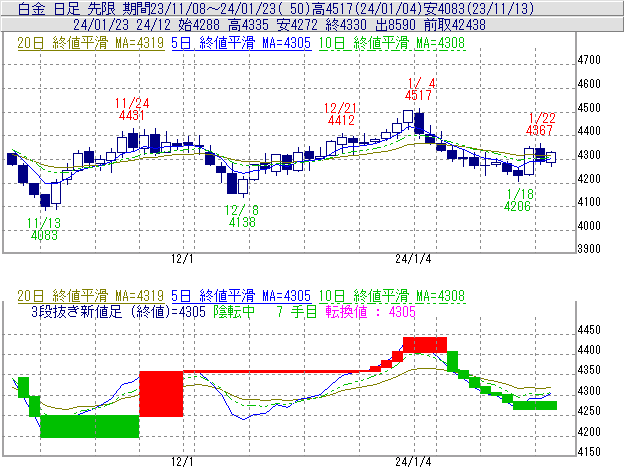Click the red block at the January peak
Image resolution: width=624 pixels, height=475 pixels.
pos(425,345)
